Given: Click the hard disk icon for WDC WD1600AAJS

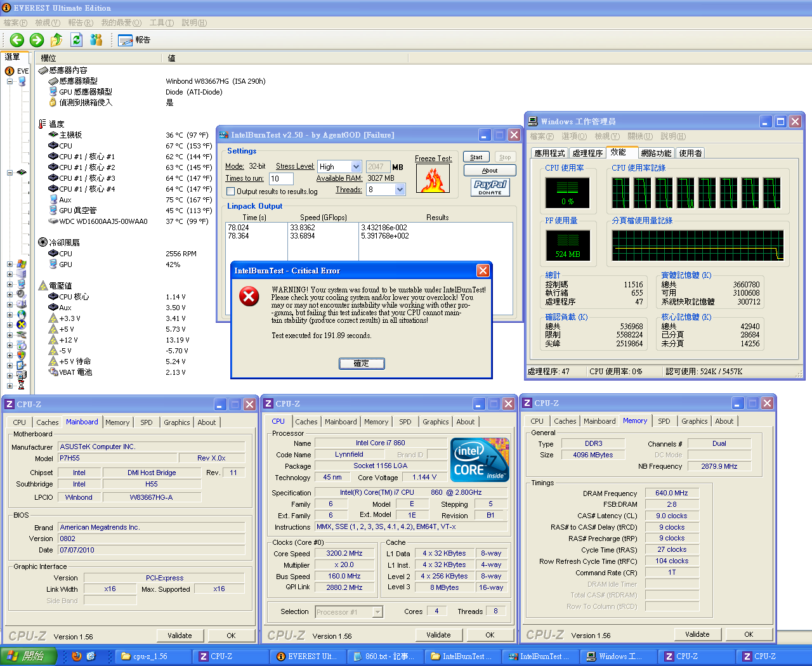Looking at the screenshot, I should [53, 221].
